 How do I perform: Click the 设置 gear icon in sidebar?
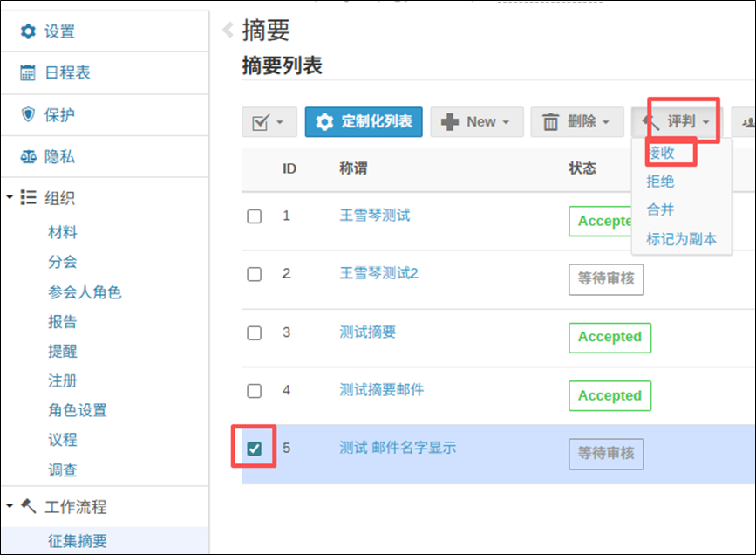click(29, 32)
